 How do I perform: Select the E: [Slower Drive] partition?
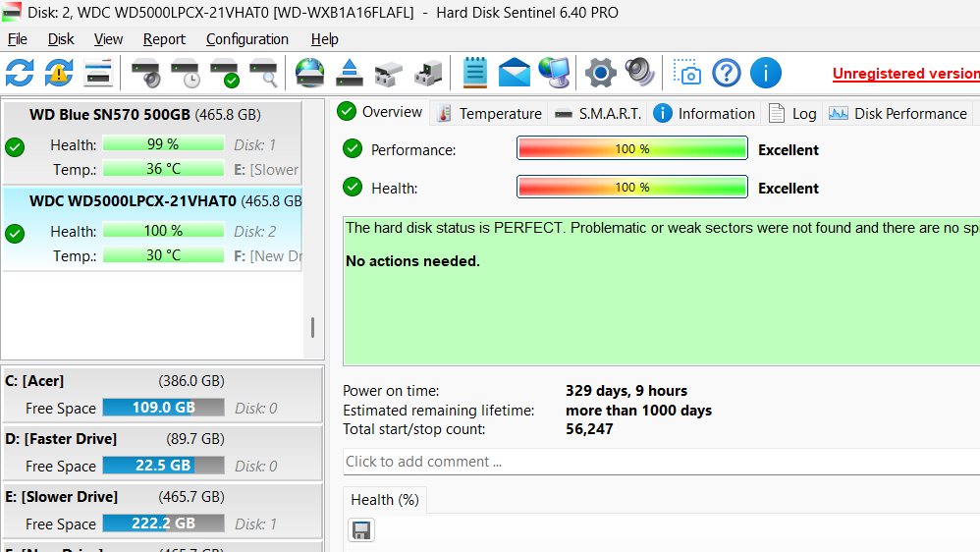[162, 510]
